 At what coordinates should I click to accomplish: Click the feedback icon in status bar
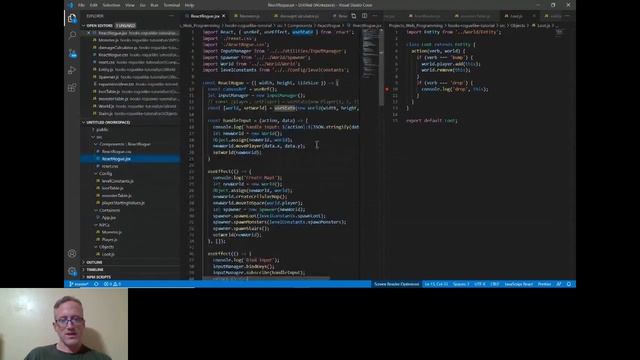[559, 284]
